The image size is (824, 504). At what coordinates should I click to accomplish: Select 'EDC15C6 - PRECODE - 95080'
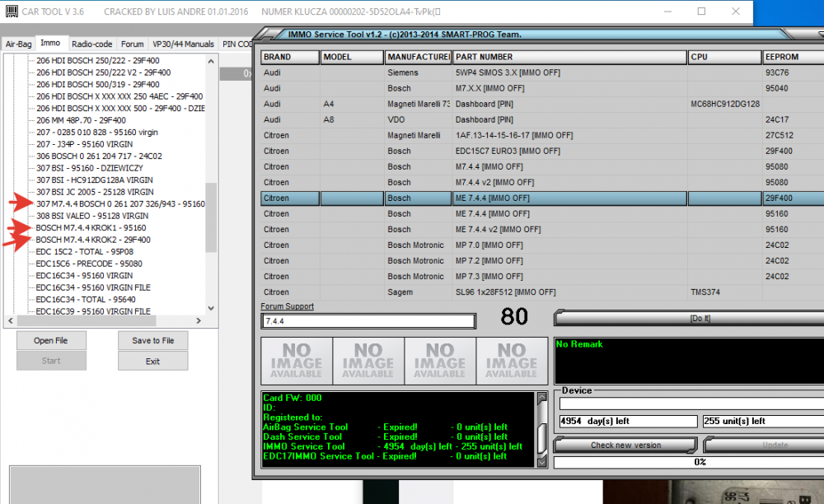pyautogui.click(x=89, y=264)
